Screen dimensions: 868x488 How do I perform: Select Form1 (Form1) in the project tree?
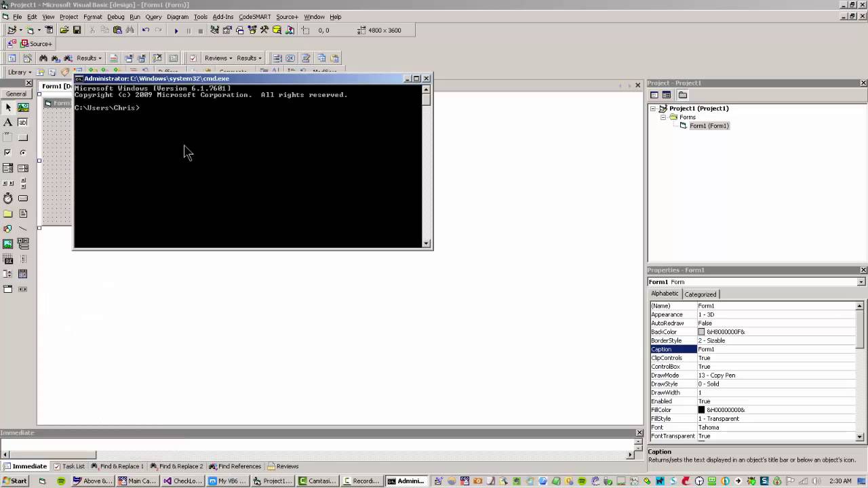(x=709, y=126)
